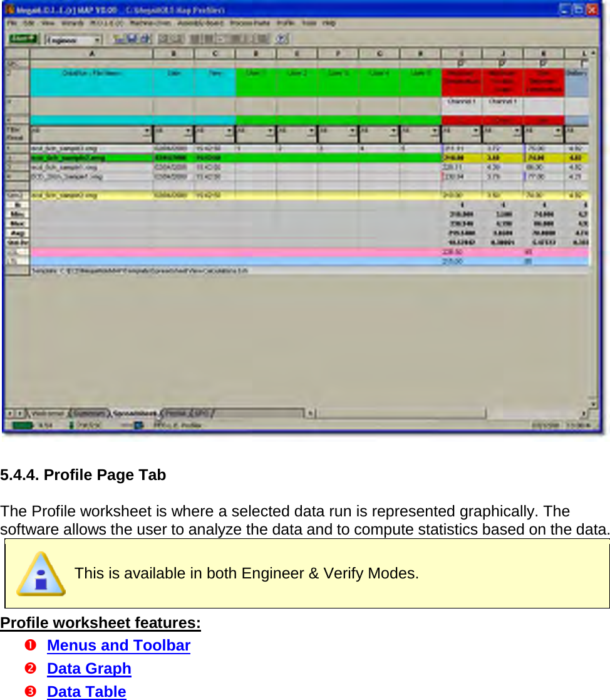Open the User 3 column filter dropdown
Viewport: 610px width, 700px height.
352,131
